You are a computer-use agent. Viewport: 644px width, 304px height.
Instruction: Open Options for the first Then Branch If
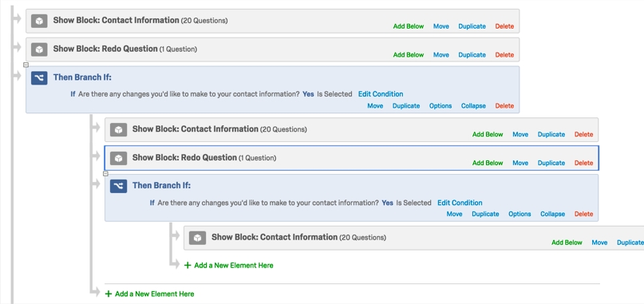point(441,106)
